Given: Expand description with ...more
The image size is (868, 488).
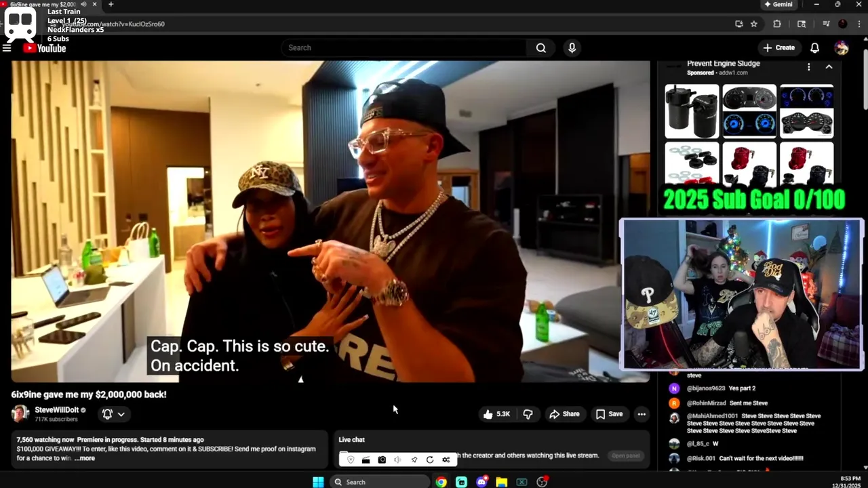Looking at the screenshot, I should pyautogui.click(x=85, y=458).
